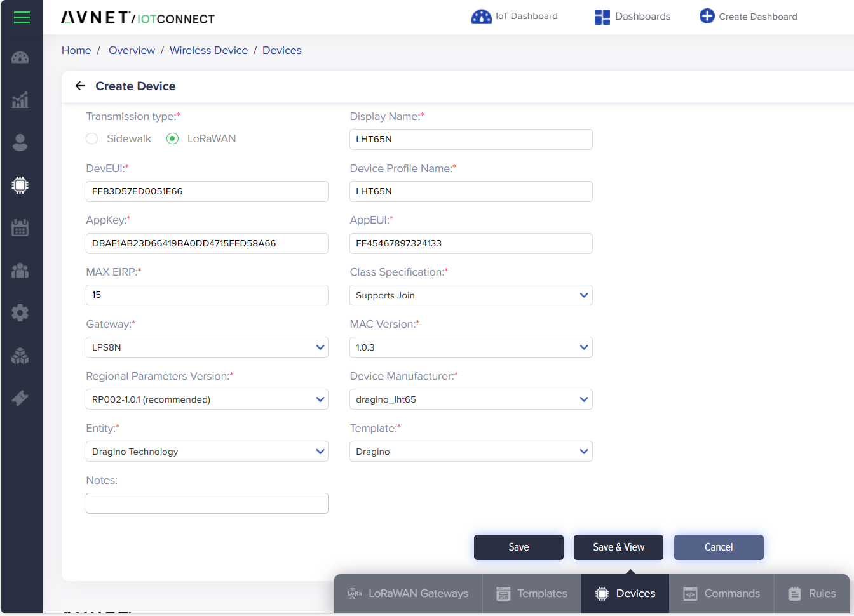Switch to the Devices tab
854x616 pixels.
(625, 594)
